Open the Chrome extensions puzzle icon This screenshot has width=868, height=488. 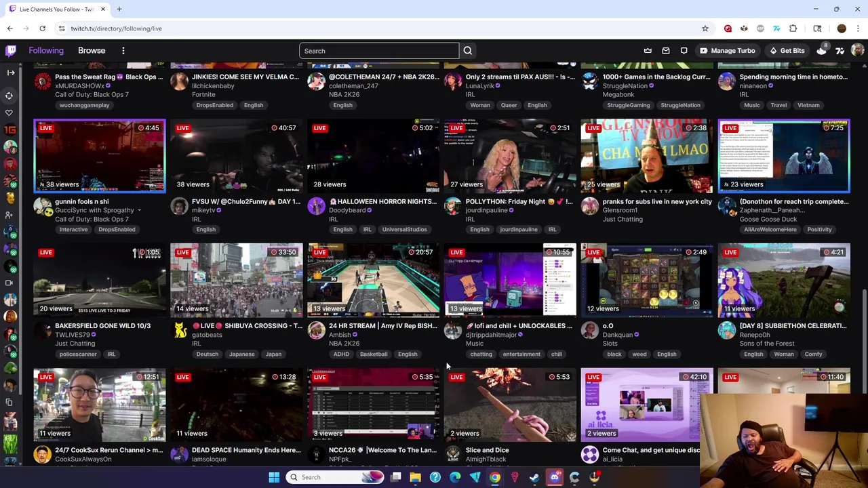[793, 28]
